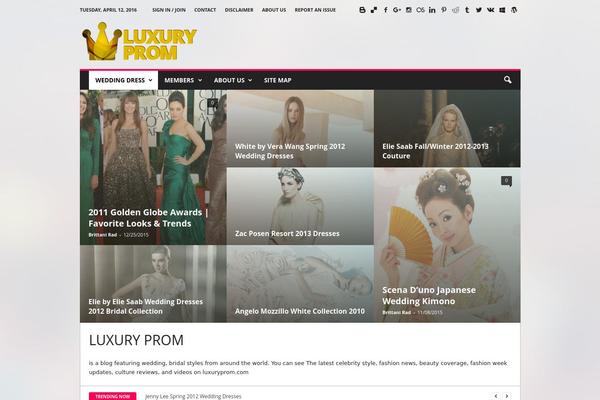Image resolution: width=600 pixels, height=400 pixels.
Task: Click the date 12/25/2015 on Golden Globe post
Action: click(136, 235)
